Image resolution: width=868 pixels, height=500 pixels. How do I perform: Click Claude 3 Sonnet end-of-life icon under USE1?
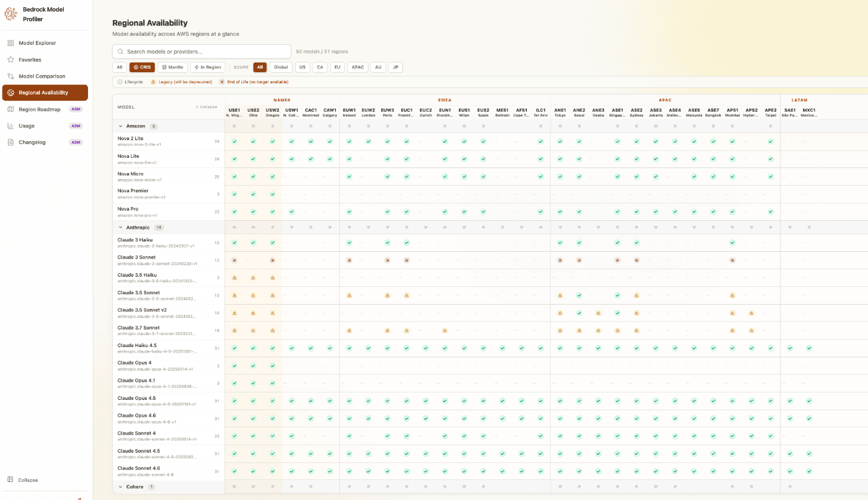coord(234,260)
